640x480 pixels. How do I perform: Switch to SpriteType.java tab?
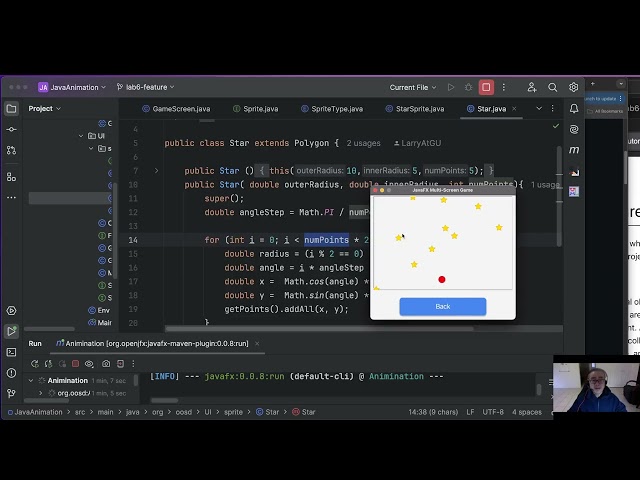tap(332, 109)
